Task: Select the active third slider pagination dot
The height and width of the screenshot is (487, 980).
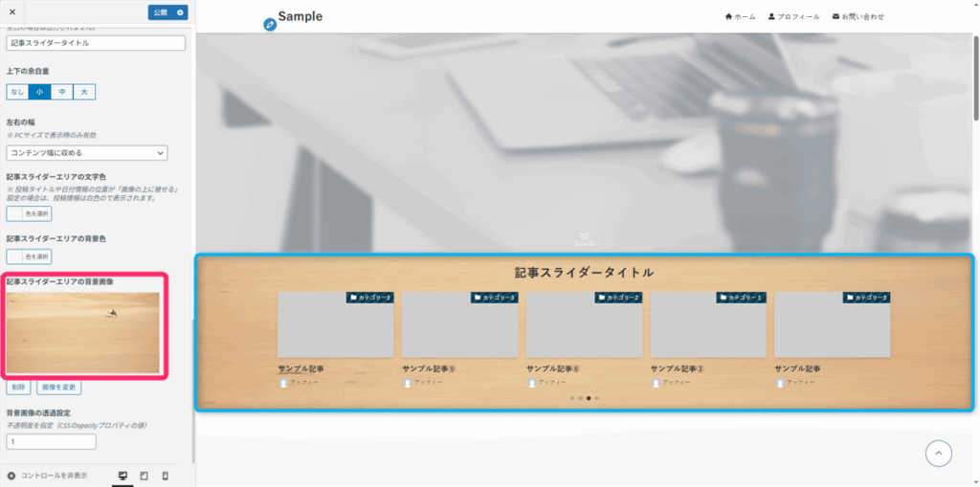Action: (x=589, y=398)
